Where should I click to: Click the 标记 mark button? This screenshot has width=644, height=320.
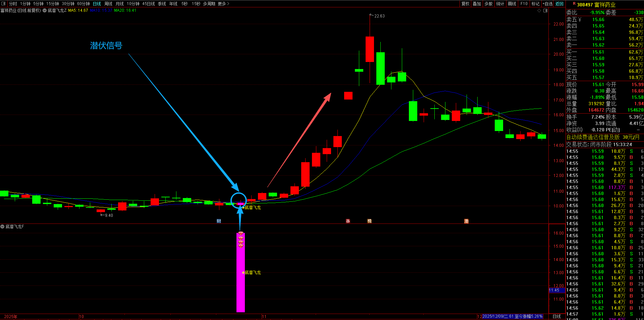(x=536, y=4)
